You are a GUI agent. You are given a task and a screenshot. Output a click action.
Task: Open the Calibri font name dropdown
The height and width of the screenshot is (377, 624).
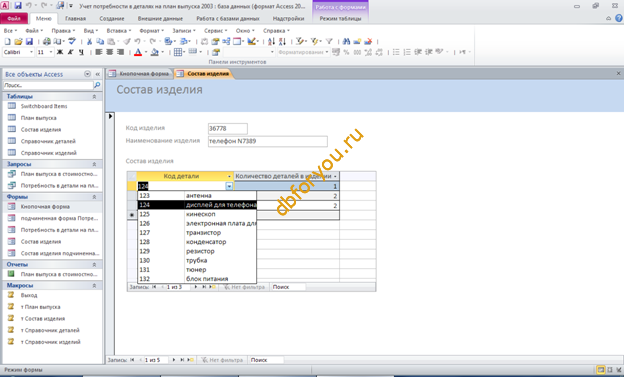pyautogui.click(x=31, y=52)
